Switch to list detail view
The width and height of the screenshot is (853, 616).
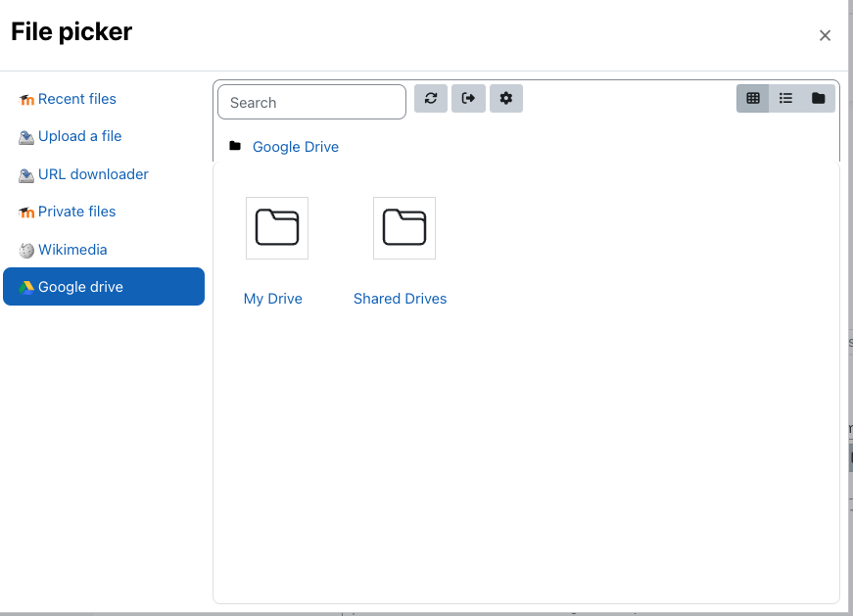click(x=785, y=99)
